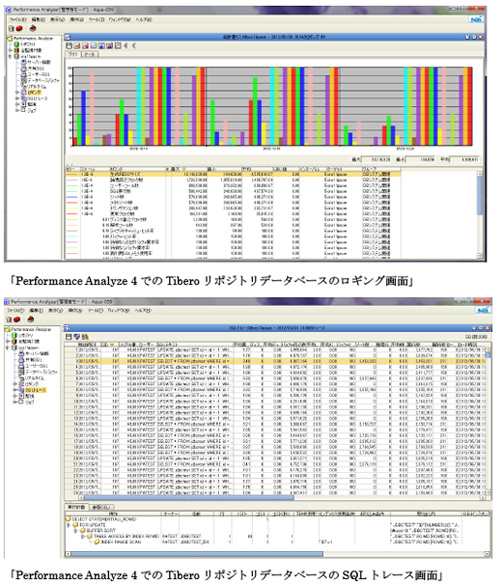The image size is (502, 584).
Task: Open the ファイル menu in the logging window
Action: point(18,19)
